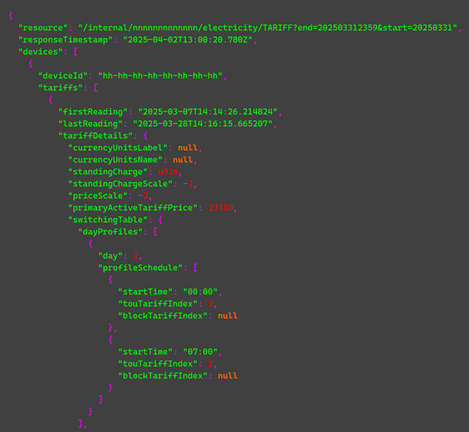
Task: Click the standingCharge number 4926
Action: pyautogui.click(x=168, y=172)
